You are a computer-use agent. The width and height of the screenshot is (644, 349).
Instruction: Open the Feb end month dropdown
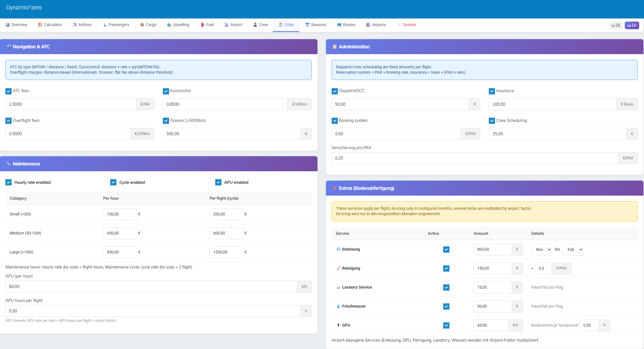(x=573, y=249)
